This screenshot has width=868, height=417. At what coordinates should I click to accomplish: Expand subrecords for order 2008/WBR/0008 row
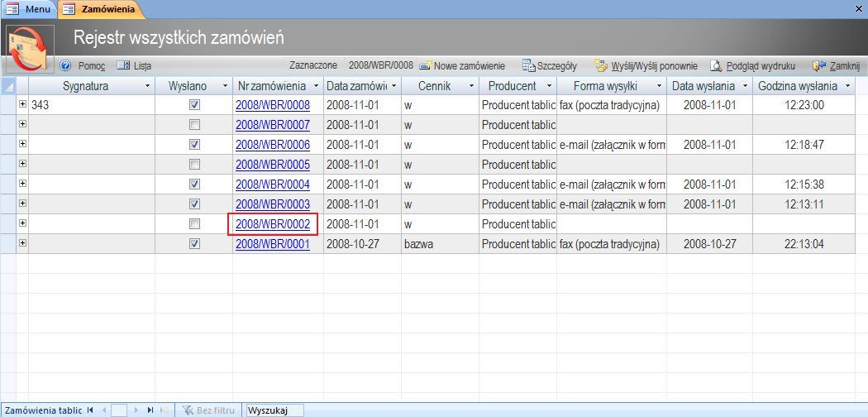click(22, 104)
